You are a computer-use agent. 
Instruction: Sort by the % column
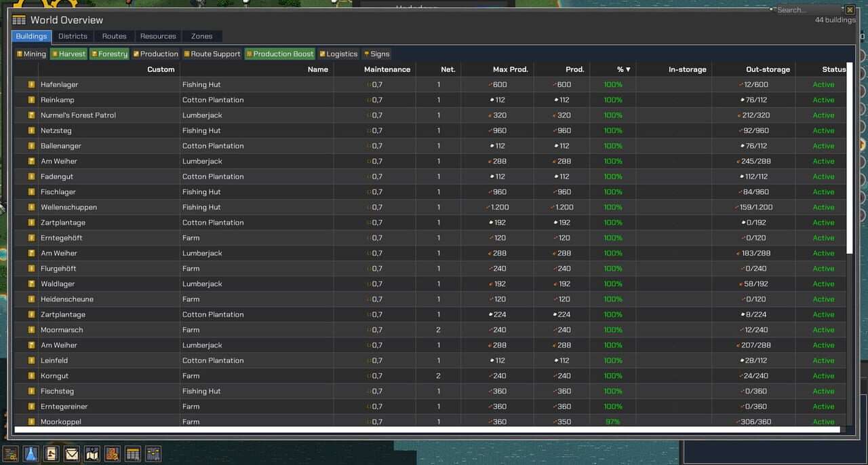tap(624, 69)
